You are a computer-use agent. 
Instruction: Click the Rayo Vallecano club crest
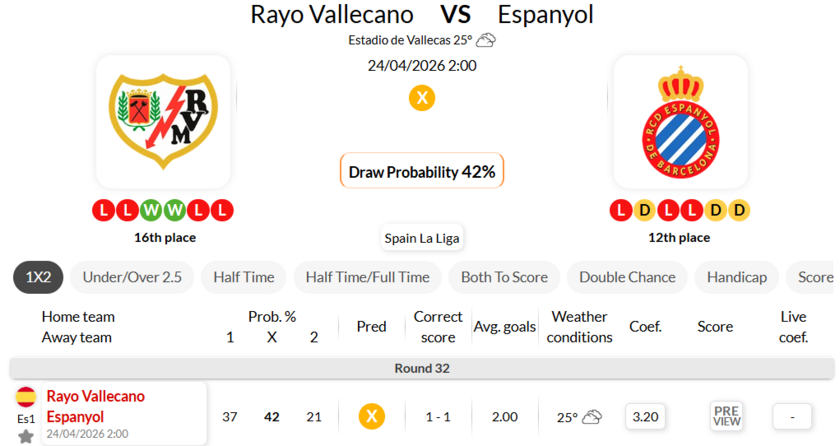coord(163,122)
